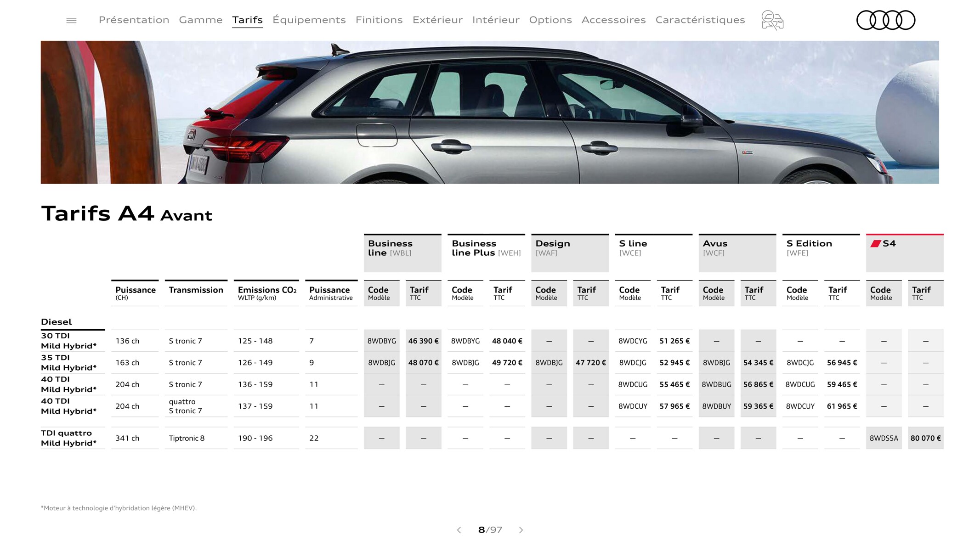Click the 30 TDI Mild Hybrid row label
The width and height of the screenshot is (980, 551).
click(69, 341)
